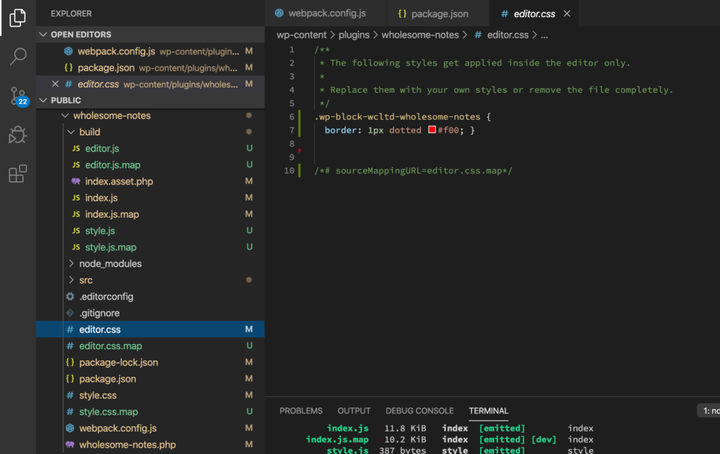Screen dimensions: 720x454
Task: Collapse the PUBLIC folder section
Action: coord(150,100)
